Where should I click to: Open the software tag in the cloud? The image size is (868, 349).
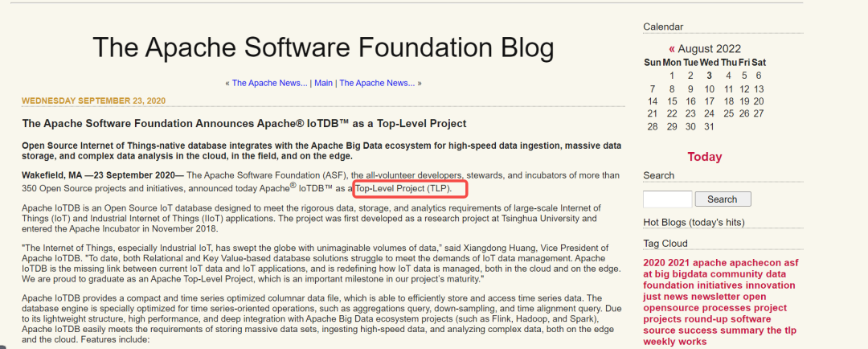click(751, 319)
